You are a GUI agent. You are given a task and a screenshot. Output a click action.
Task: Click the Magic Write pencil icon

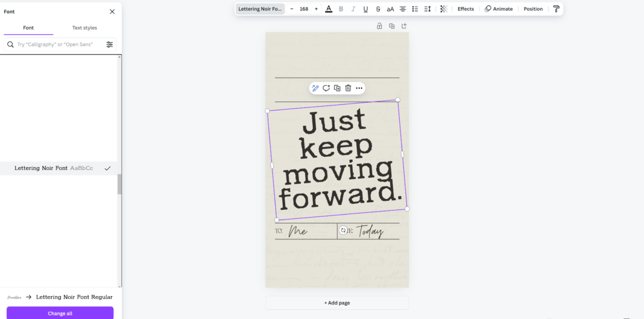click(x=315, y=88)
